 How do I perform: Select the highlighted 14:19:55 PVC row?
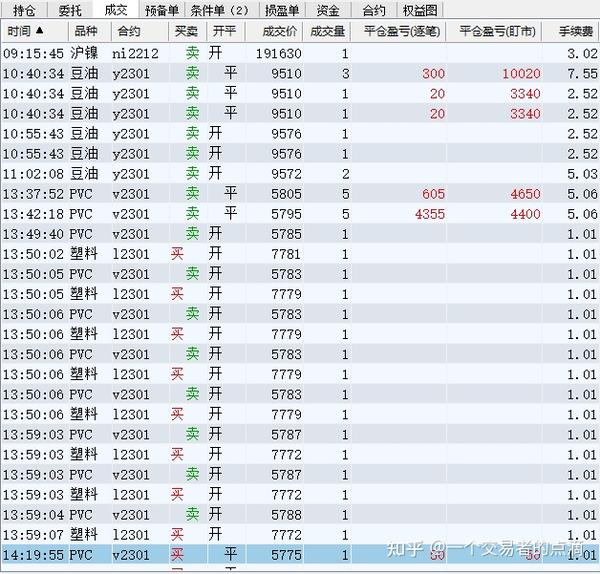(300, 554)
